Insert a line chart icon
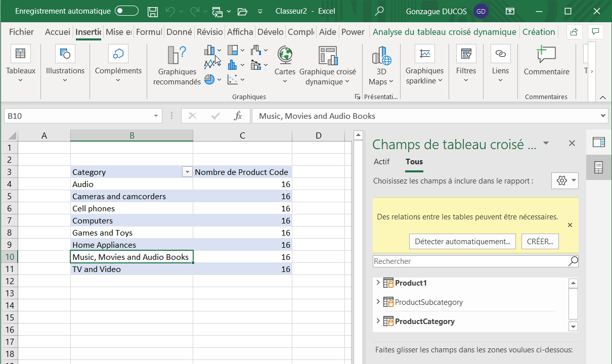Screen dimensions: 612x364 pyautogui.click(x=209, y=65)
